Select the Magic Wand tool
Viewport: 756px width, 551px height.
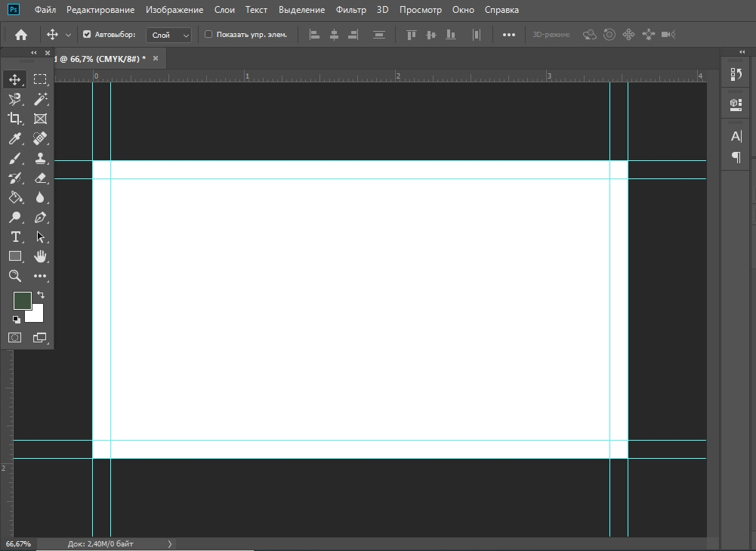(x=40, y=99)
